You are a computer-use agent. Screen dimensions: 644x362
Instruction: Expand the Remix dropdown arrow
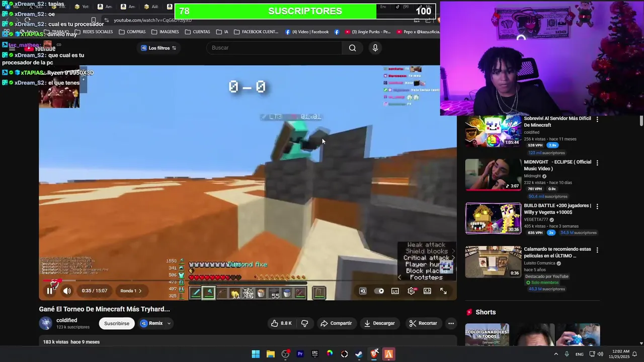pyautogui.click(x=169, y=323)
